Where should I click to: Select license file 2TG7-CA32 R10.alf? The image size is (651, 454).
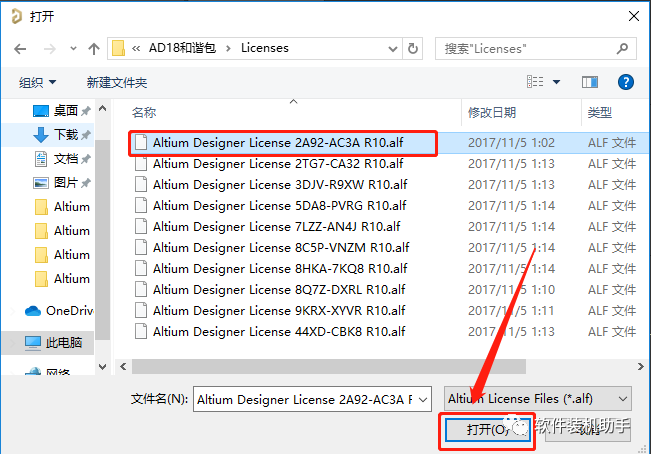278,164
